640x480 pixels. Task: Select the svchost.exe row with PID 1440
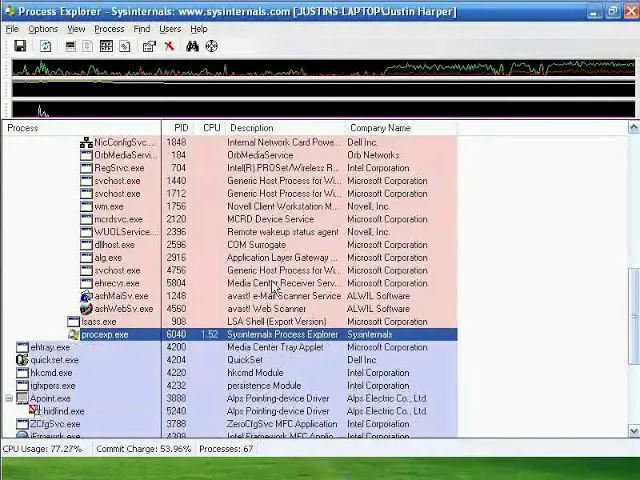click(230, 181)
